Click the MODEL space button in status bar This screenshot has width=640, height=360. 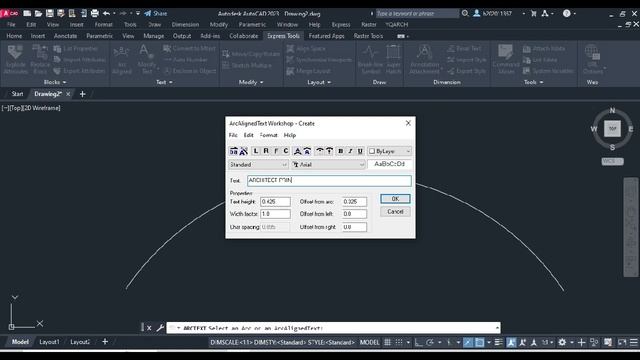click(x=369, y=342)
